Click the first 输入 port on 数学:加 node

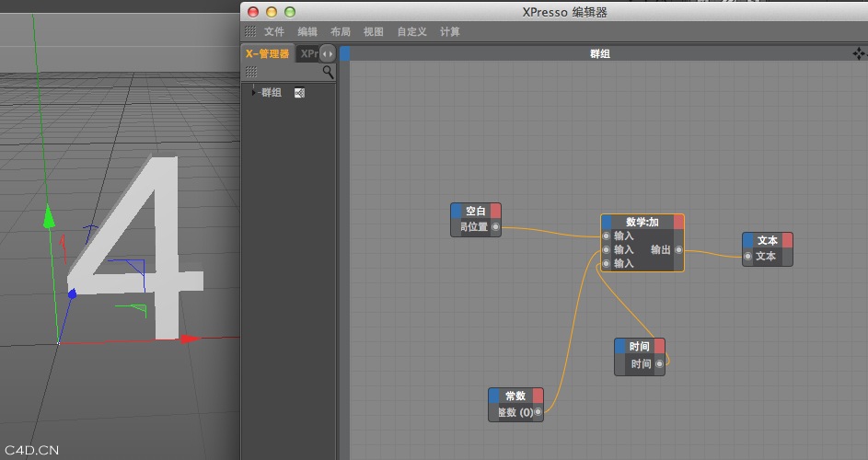607,236
